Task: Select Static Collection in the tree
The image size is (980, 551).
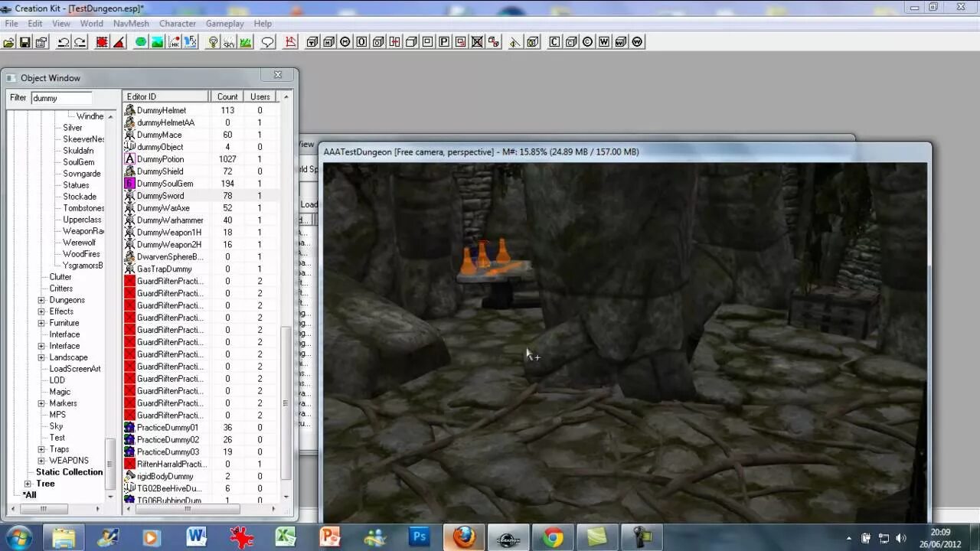Action: click(x=69, y=472)
